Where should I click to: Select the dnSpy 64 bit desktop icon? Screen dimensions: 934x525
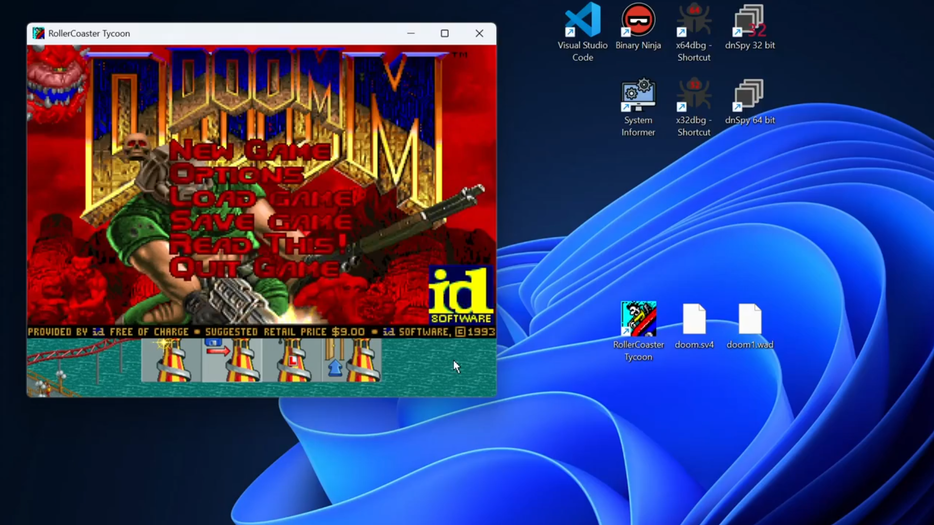click(x=749, y=102)
